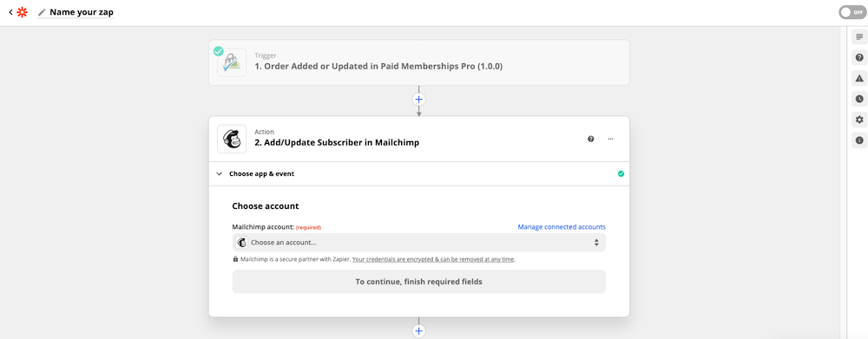Click the pencil icon to rename the zap
Viewport: 868px width, 339px height.
point(42,12)
